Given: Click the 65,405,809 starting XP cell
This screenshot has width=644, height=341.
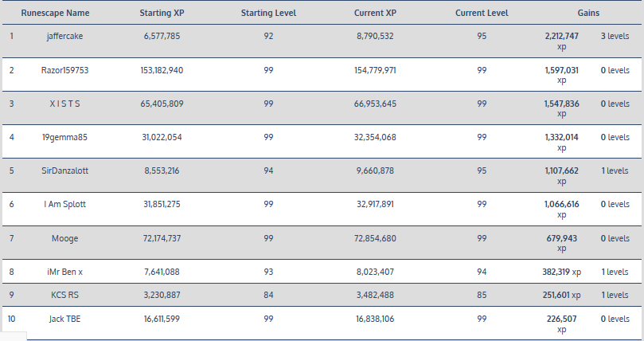Looking at the screenshot, I should 162,104.
